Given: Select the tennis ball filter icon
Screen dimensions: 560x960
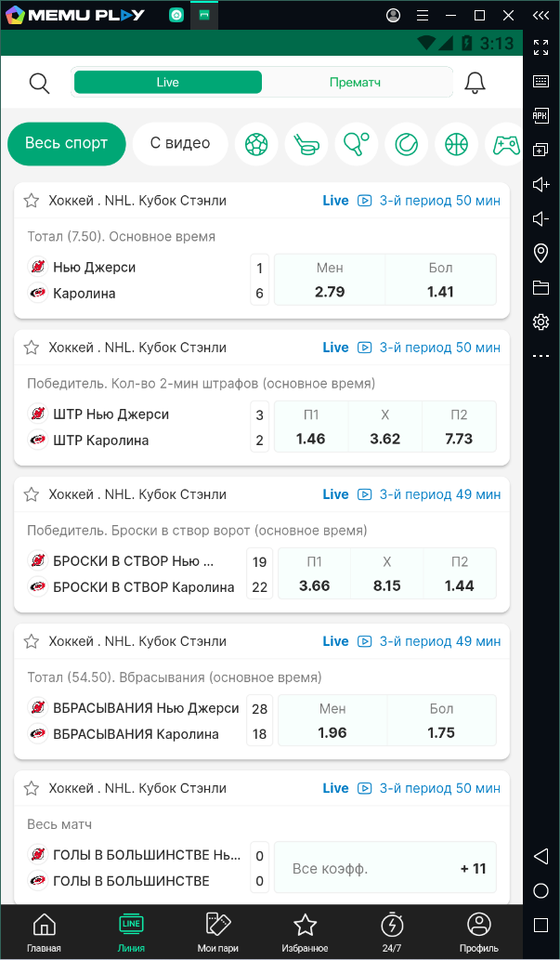Looking at the screenshot, I should (x=406, y=144).
